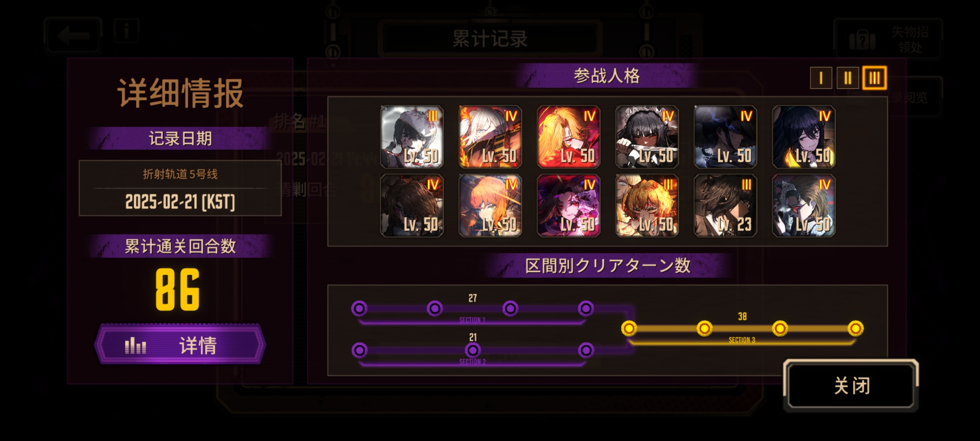
Task: Click last yellow node of Section 3
Action: 855,328
